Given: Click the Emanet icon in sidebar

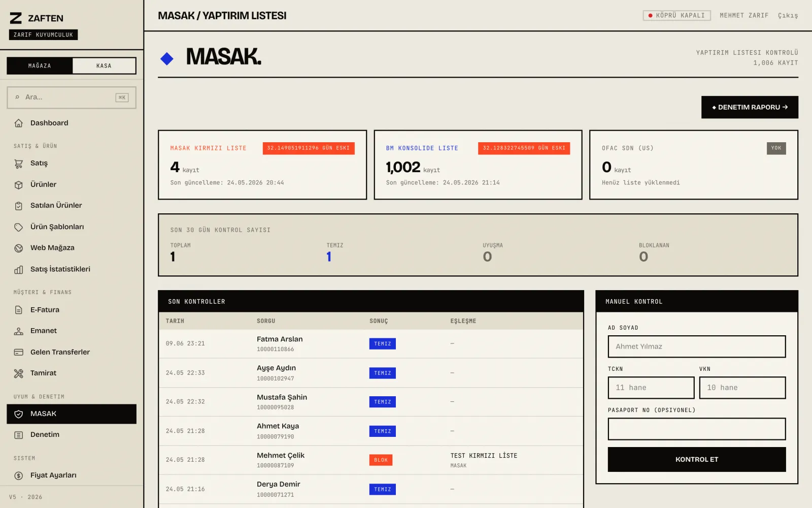Looking at the screenshot, I should 19,331.
